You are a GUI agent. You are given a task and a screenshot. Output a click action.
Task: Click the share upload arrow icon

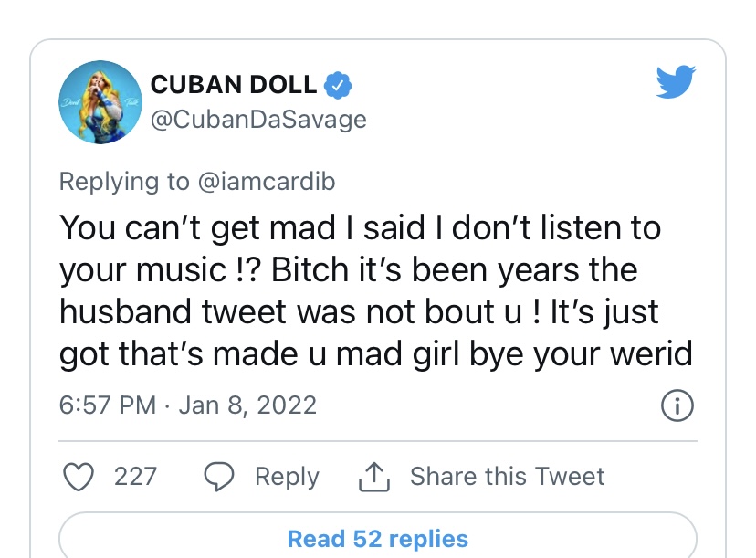[374, 477]
